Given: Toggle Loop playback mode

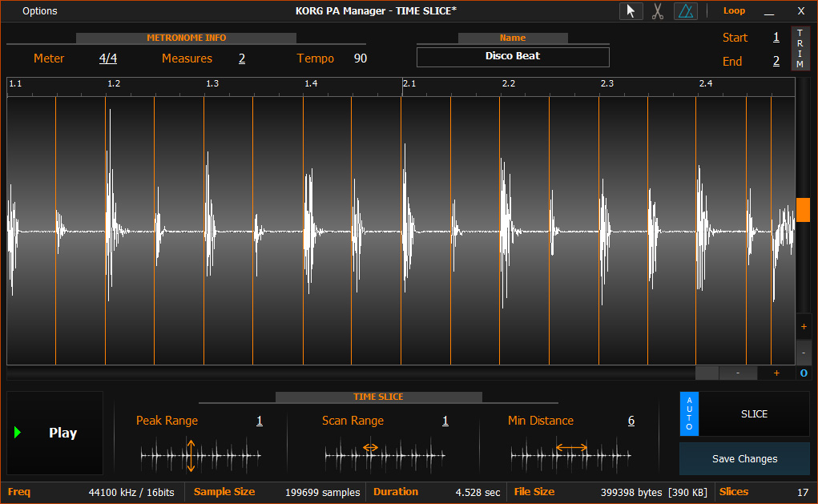Looking at the screenshot, I should pyautogui.click(x=734, y=11).
